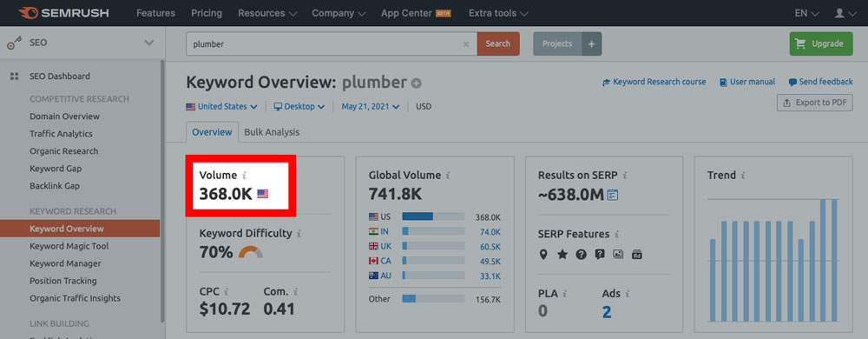The image size is (868, 339).
Task: Click the Other volume progress bar
Action: coord(433,299)
